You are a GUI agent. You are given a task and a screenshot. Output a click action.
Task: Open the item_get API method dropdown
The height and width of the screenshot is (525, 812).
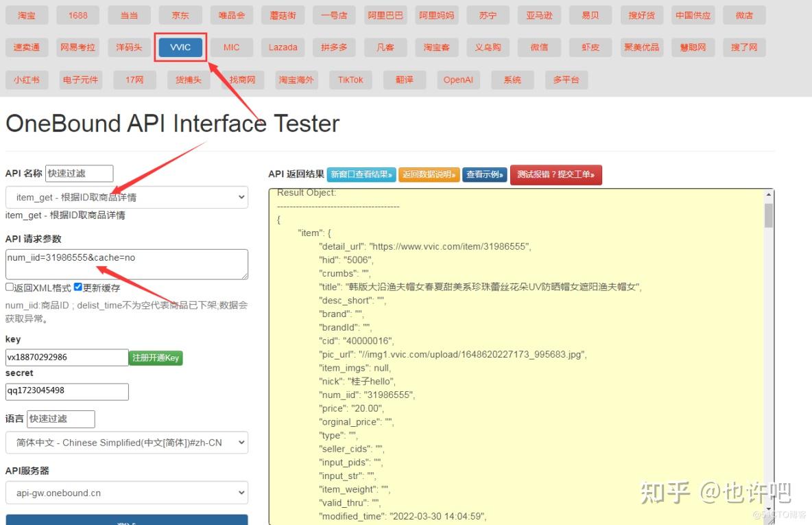126,197
